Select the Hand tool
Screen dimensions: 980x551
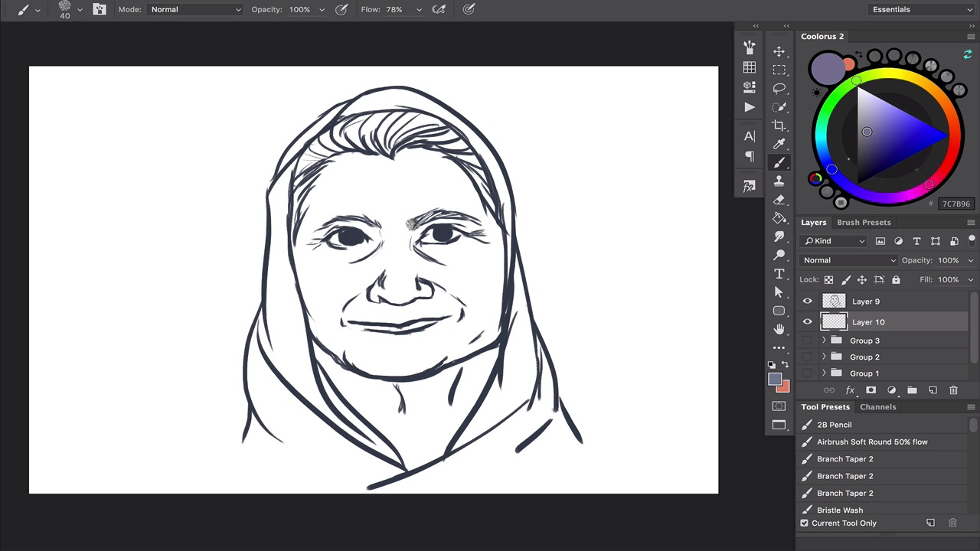click(x=779, y=329)
